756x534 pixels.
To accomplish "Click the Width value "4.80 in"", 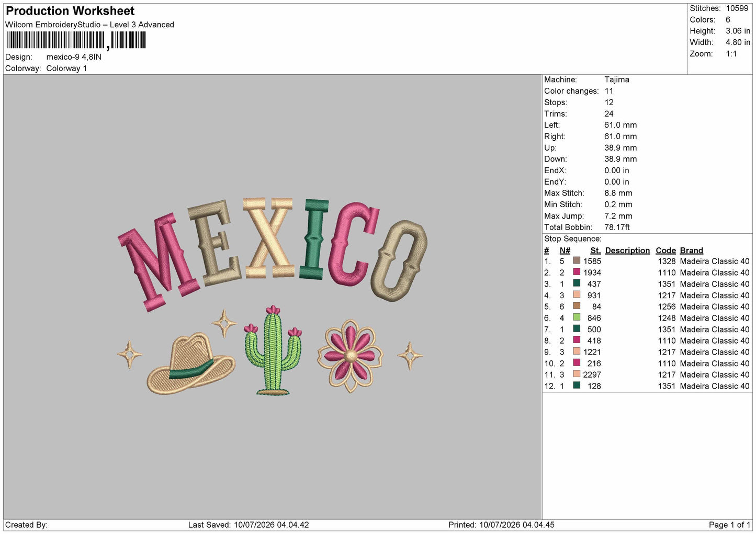I will pyautogui.click(x=738, y=42).
